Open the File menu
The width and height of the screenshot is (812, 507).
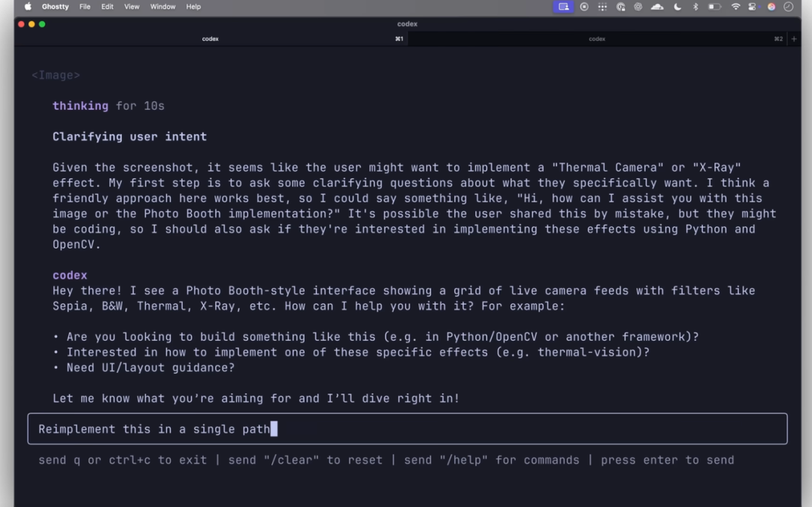[x=85, y=7]
